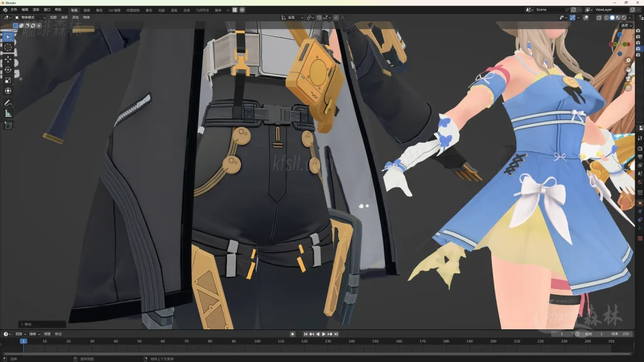Open the Render menu (渲染)
Image resolution: width=644 pixels, height=362 pixels.
[36, 10]
